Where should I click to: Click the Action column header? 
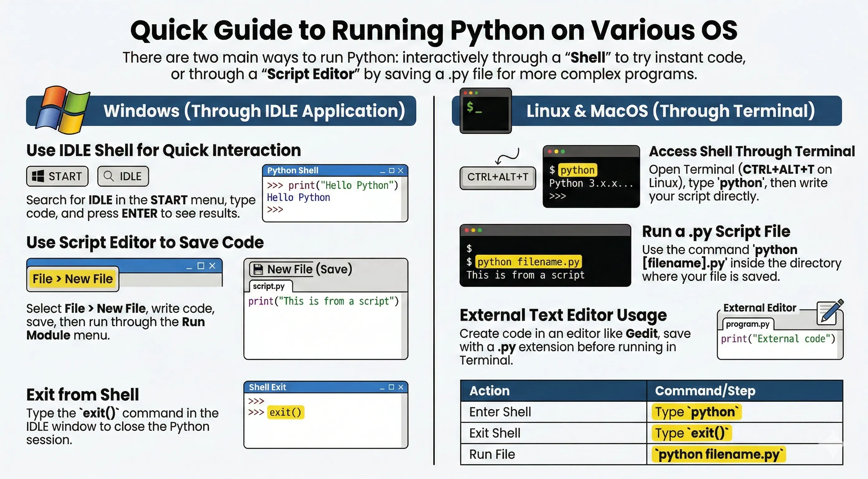coord(553,391)
